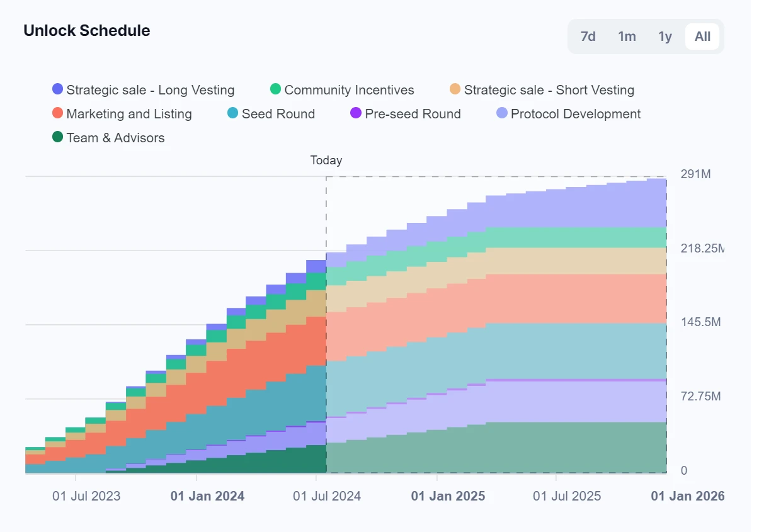The image size is (759, 532).
Task: Click the 291M y-axis label
Action: coord(695,174)
